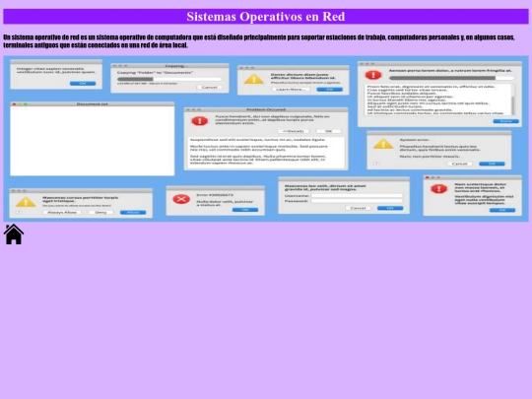Click the Deny button in the picture
This screenshot has width=532, height=399.
tap(100, 213)
